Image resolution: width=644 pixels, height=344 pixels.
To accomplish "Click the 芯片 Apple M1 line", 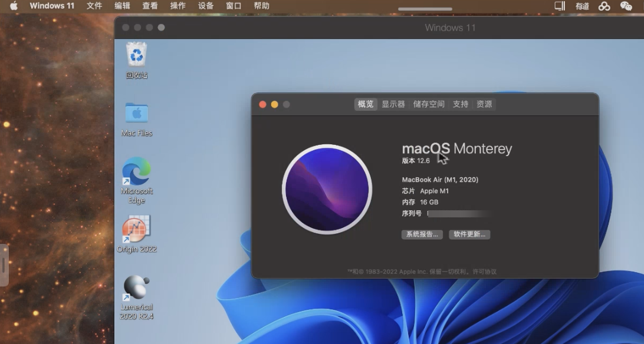I will pos(425,191).
